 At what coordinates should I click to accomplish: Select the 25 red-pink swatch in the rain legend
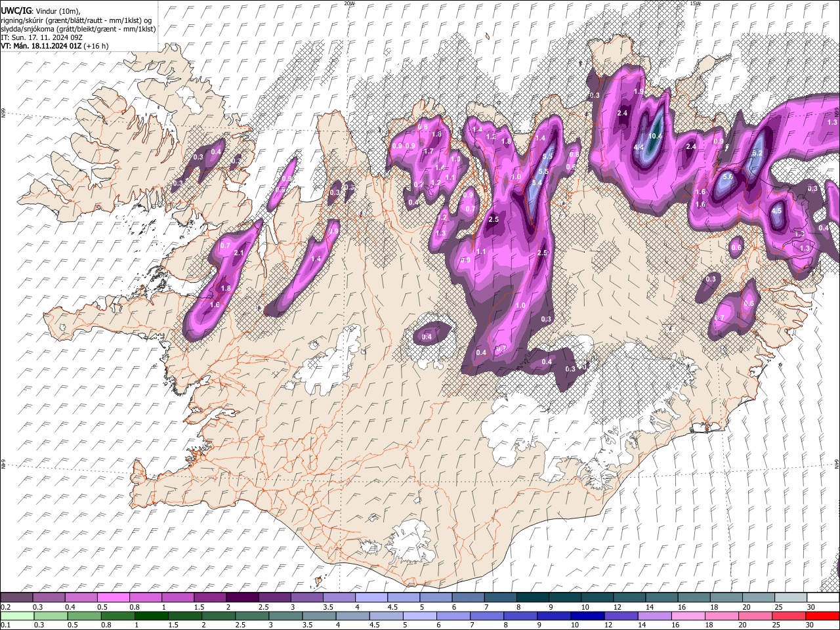(x=787, y=616)
